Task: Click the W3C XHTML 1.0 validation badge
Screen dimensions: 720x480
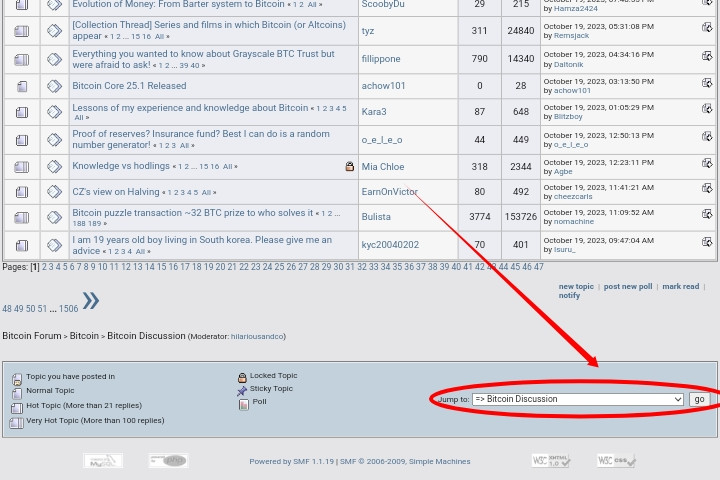Action: pos(551,460)
